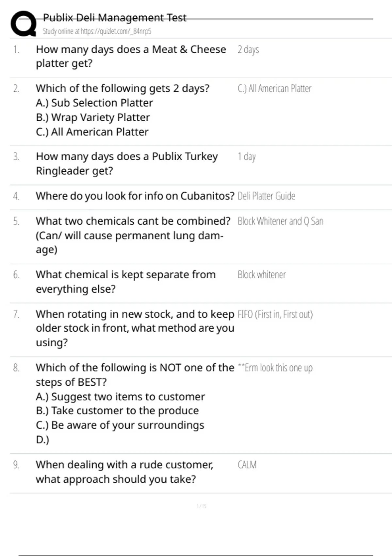392x556 pixels.
Task: Click the 'CALM' answer text
Action: click(247, 465)
